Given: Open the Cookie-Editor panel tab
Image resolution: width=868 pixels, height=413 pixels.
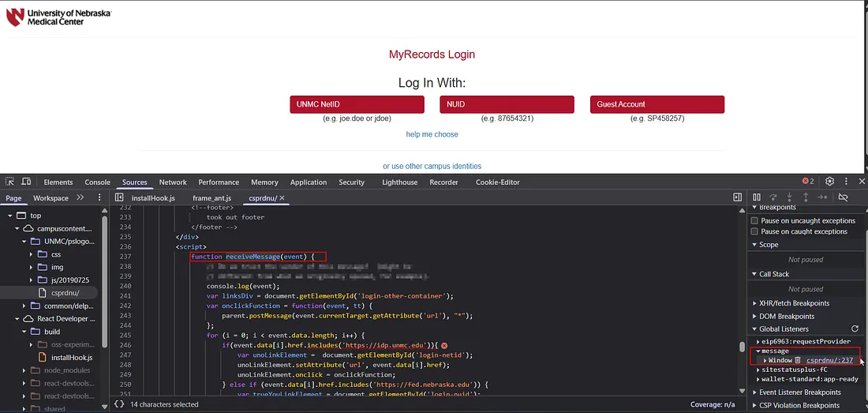Looking at the screenshot, I should [498, 182].
